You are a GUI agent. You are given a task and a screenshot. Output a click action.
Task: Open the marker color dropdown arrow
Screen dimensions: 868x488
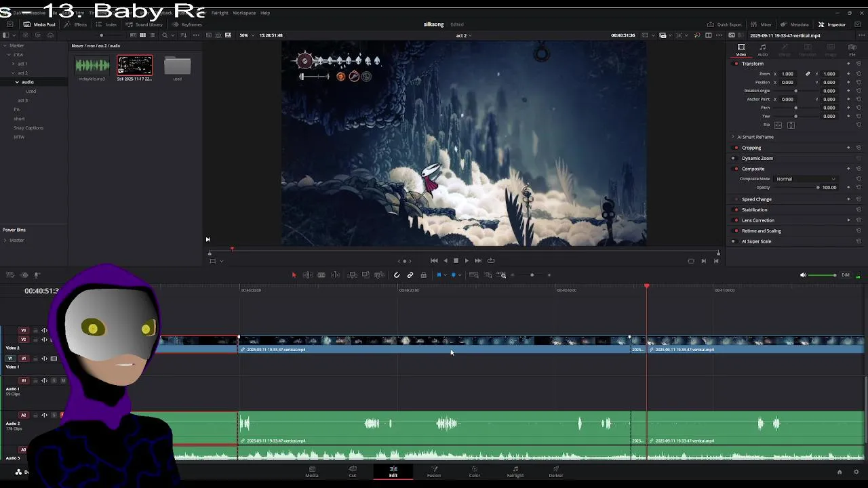point(460,275)
